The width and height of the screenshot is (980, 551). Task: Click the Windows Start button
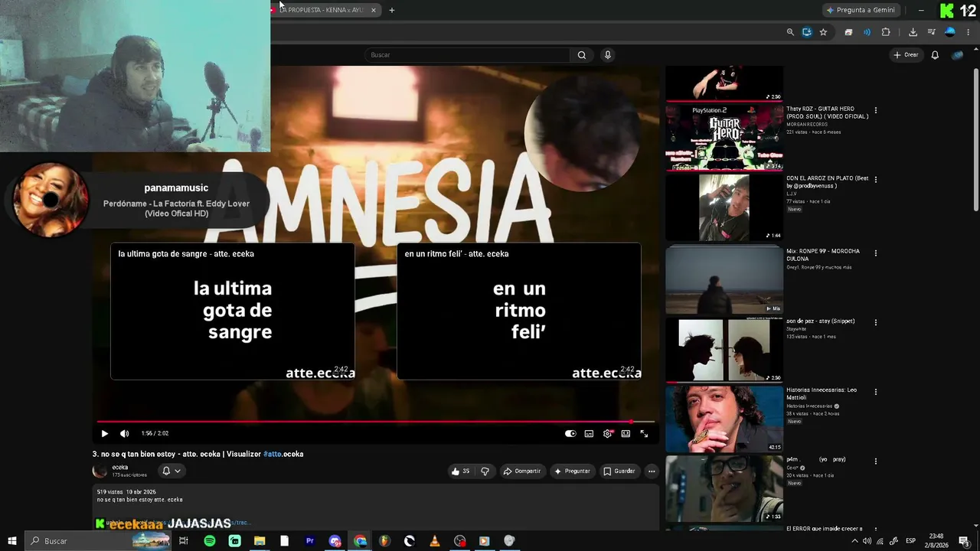click(x=12, y=541)
